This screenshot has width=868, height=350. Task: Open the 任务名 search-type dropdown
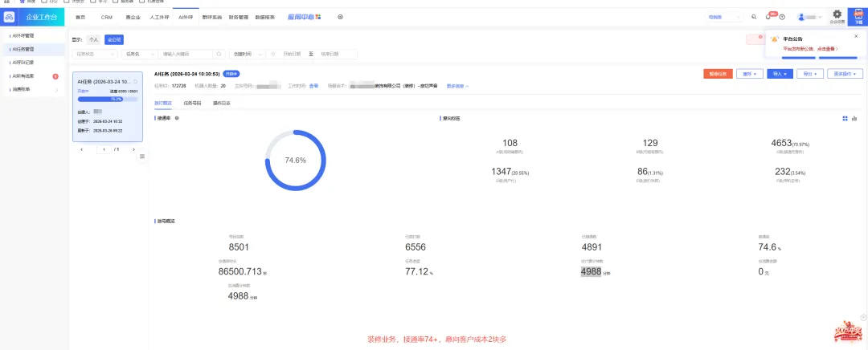click(140, 55)
